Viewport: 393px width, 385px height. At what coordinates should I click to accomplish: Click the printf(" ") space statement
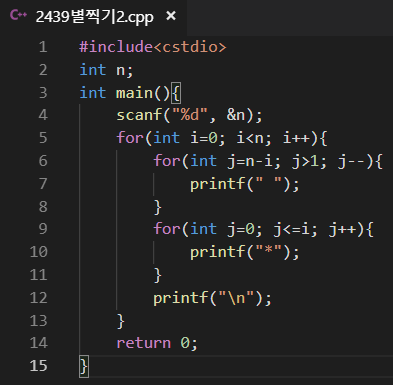245,184
